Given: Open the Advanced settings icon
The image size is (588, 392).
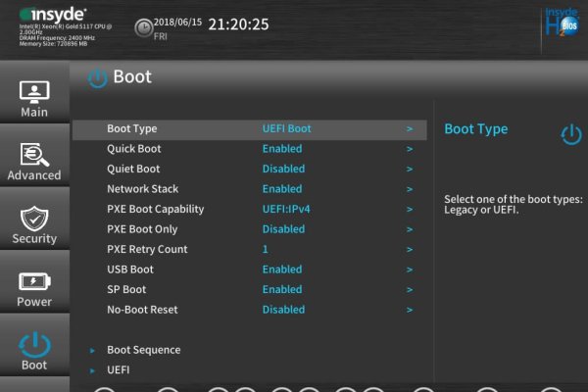Looking at the screenshot, I should click(x=34, y=155).
